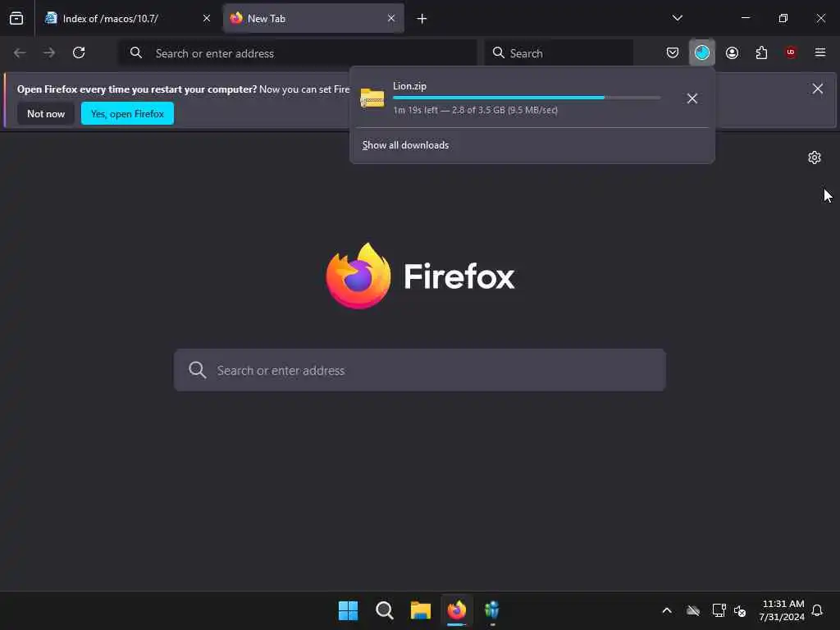This screenshot has height=630, width=840.
Task: Toggle the downloads panel button
Action: click(x=702, y=52)
